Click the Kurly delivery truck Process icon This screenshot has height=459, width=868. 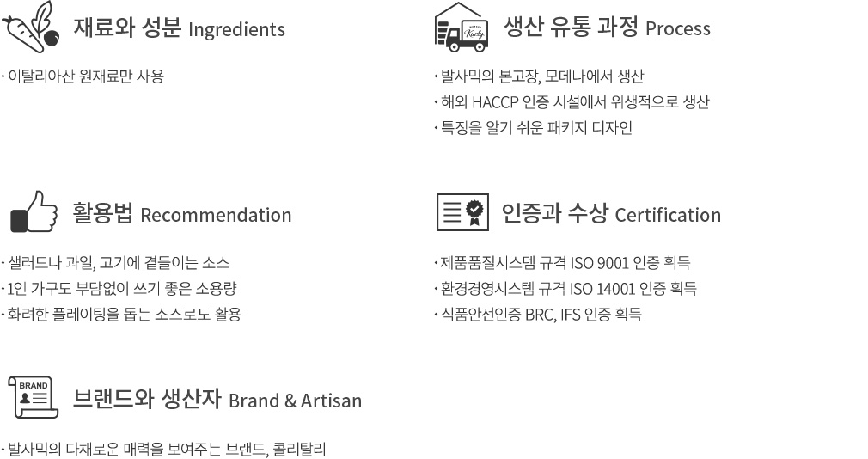[462, 28]
